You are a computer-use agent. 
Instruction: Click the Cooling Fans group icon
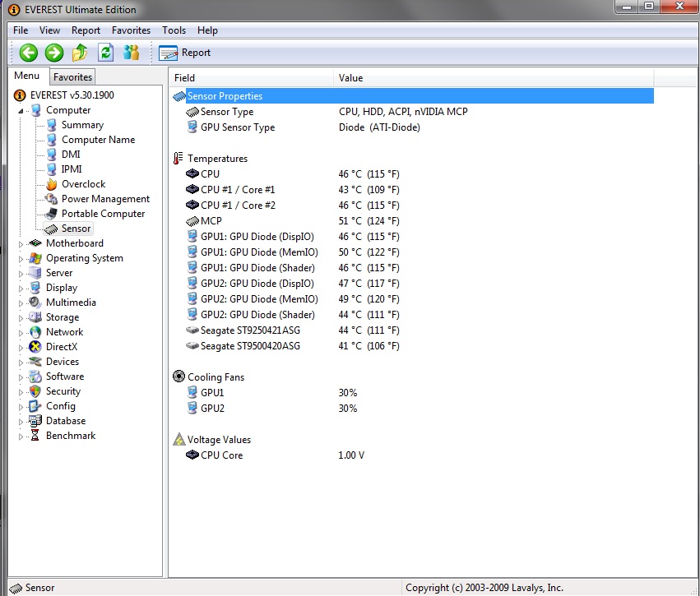pos(178,377)
